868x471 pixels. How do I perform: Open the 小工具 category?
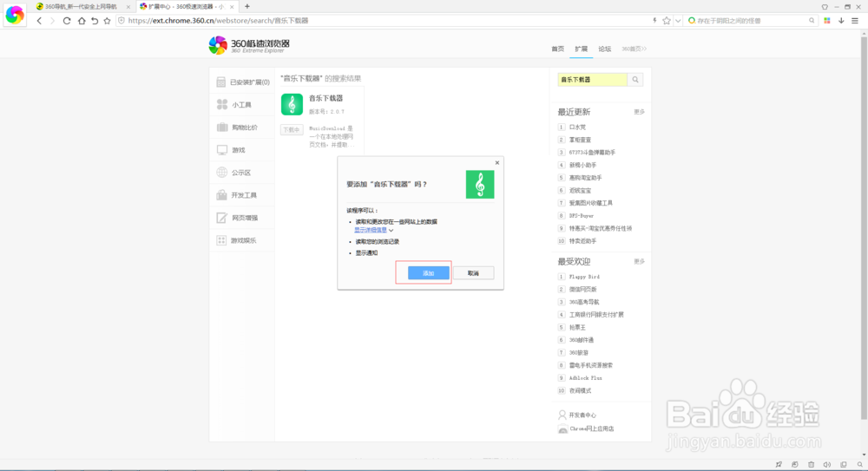(x=242, y=105)
